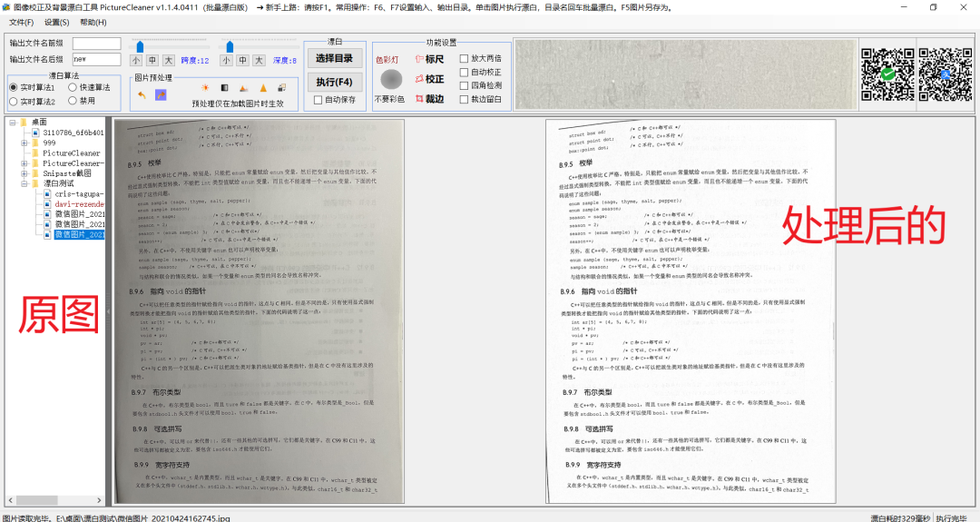The width and height of the screenshot is (980, 522).
Task: Click the undo arrow preprocessing icon
Action: coord(142,94)
